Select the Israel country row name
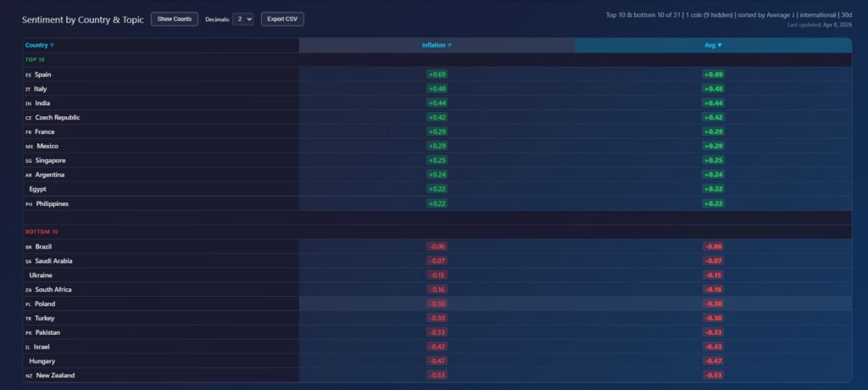The image size is (868, 390). click(42, 348)
